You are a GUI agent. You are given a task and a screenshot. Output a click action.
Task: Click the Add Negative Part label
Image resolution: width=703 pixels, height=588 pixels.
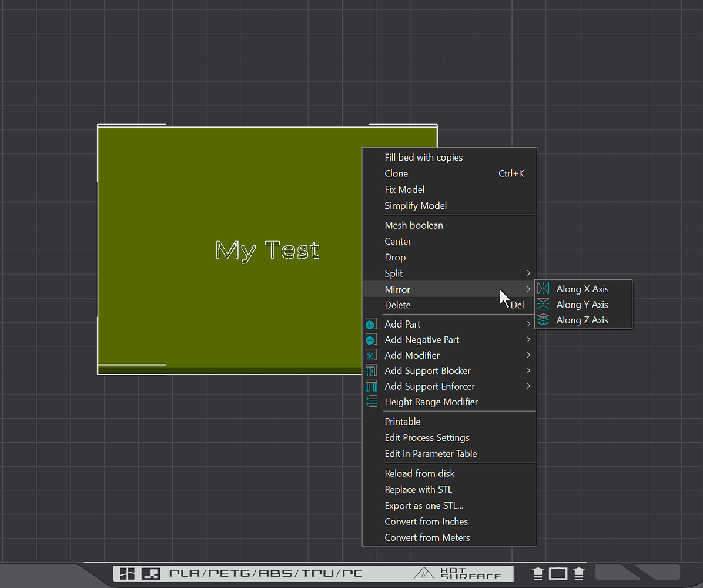pyautogui.click(x=422, y=339)
